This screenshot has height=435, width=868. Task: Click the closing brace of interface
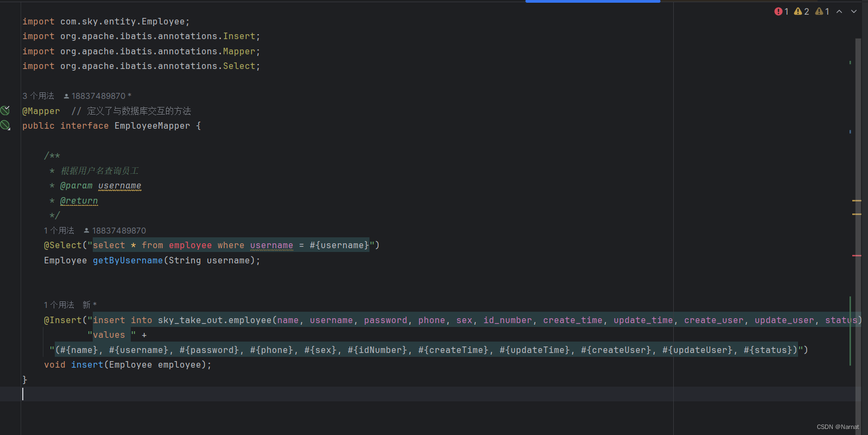click(25, 380)
